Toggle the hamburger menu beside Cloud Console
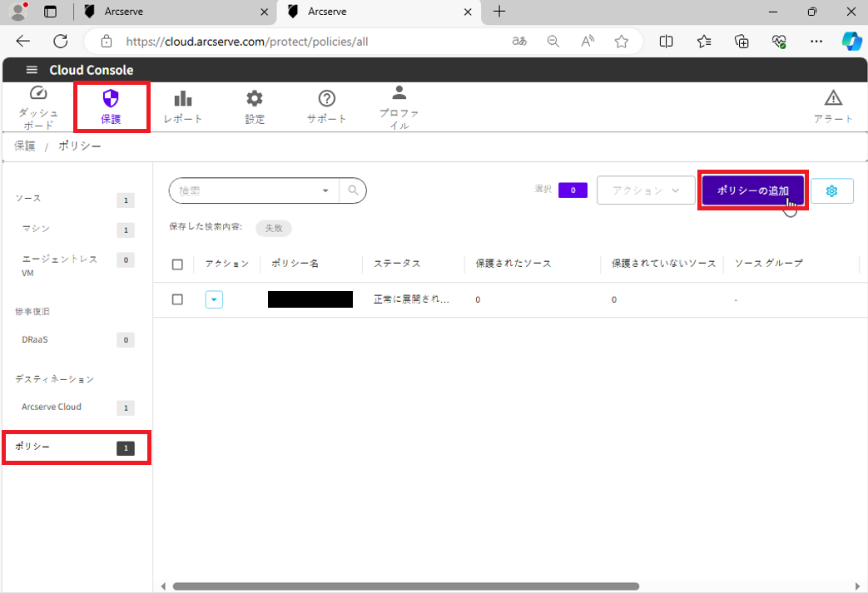 click(x=32, y=70)
